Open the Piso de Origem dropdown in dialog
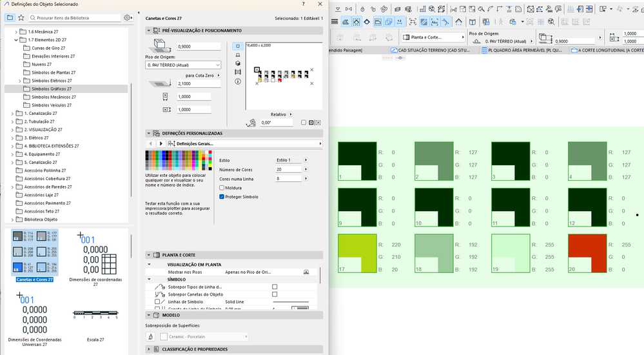This screenshot has height=355, width=644. click(183, 65)
